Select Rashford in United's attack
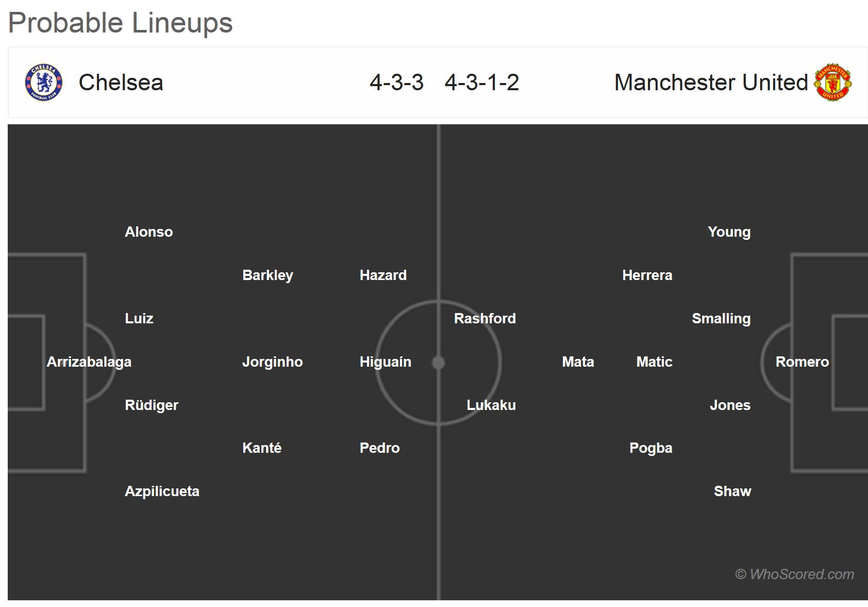This screenshot has width=868, height=607. point(485,319)
